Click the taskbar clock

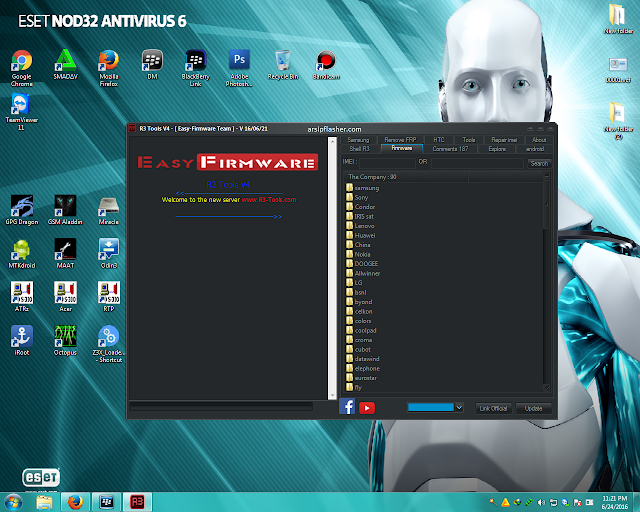click(615, 502)
